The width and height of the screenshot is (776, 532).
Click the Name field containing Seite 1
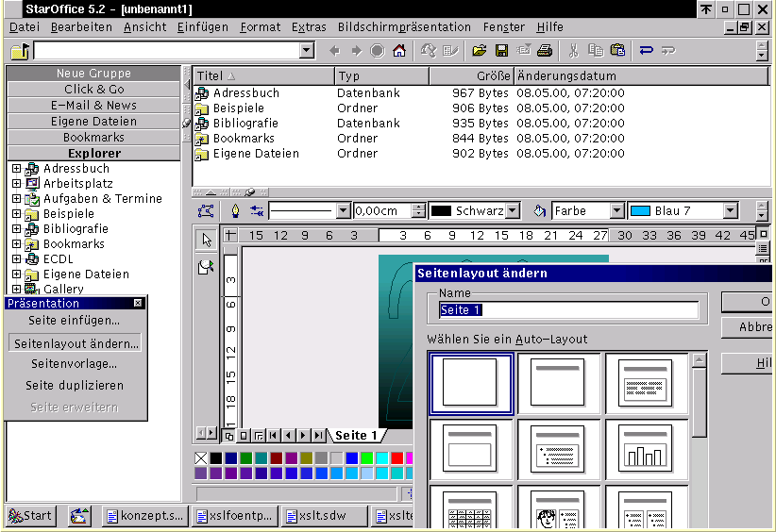coord(568,310)
